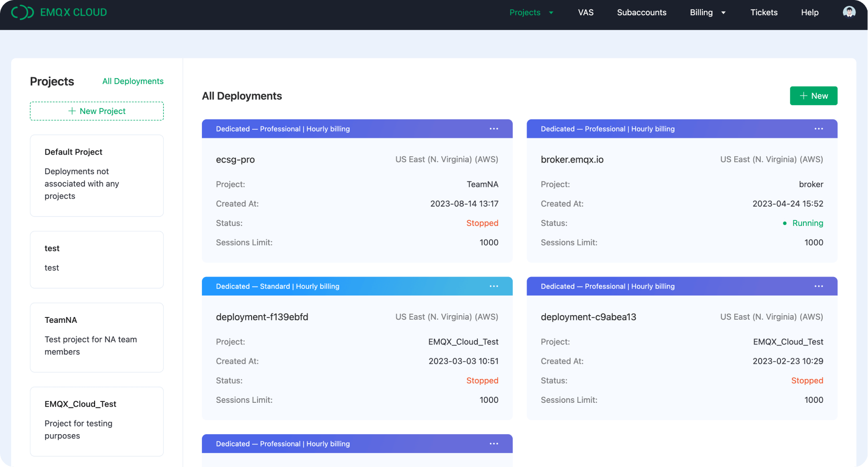The width and height of the screenshot is (868, 467).
Task: Open the user avatar menu
Action: tap(849, 12)
